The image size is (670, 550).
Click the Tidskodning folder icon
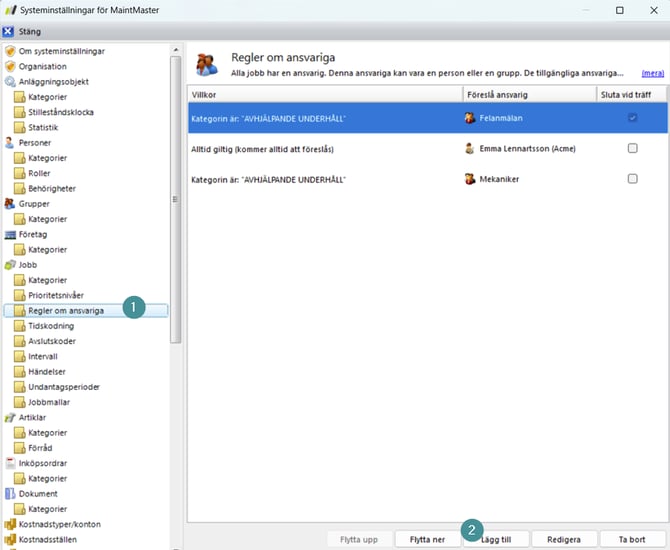click(20, 326)
